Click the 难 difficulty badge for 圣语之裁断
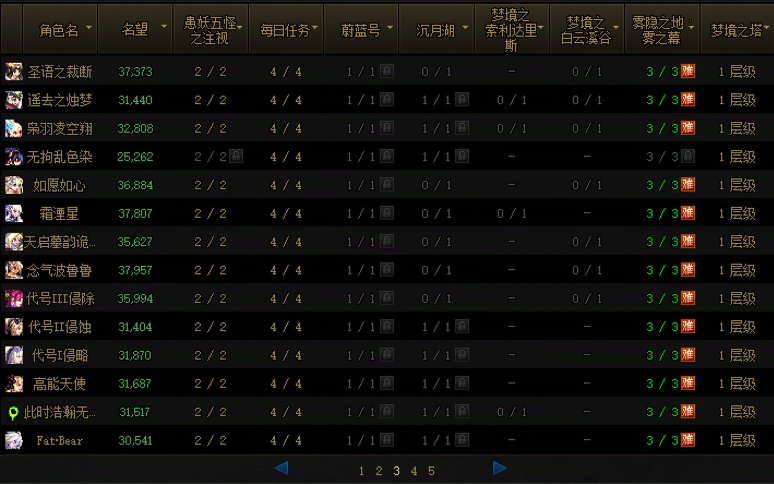The image size is (774, 484). [688, 71]
